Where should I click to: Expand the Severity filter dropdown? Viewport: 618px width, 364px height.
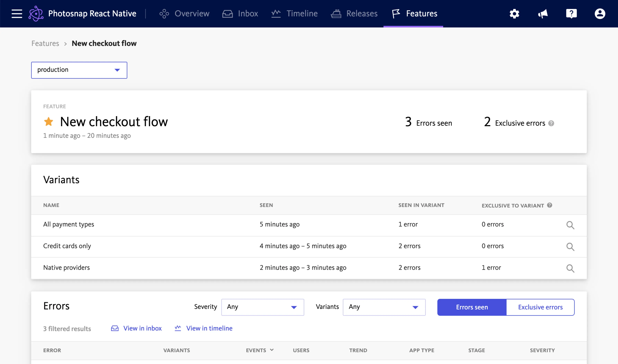(263, 307)
